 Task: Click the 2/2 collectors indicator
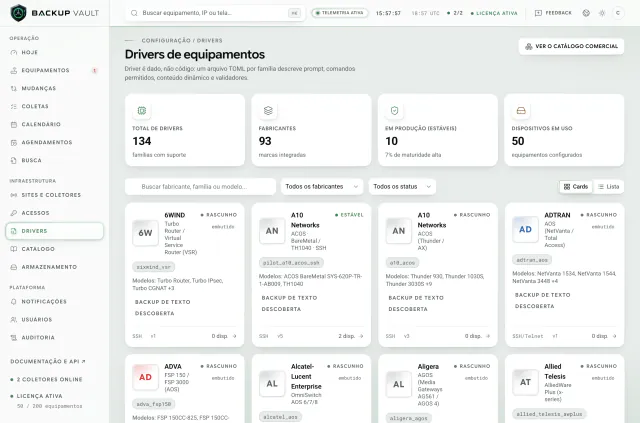tap(455, 13)
